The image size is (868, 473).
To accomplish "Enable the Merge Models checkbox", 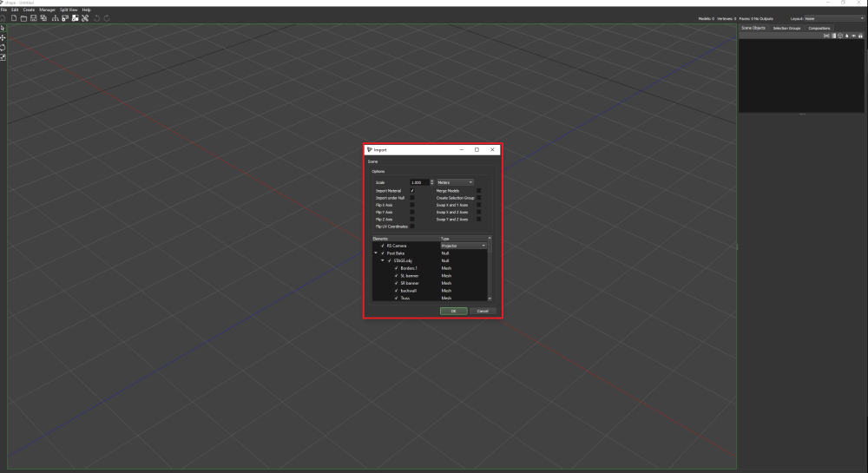I will tap(479, 191).
